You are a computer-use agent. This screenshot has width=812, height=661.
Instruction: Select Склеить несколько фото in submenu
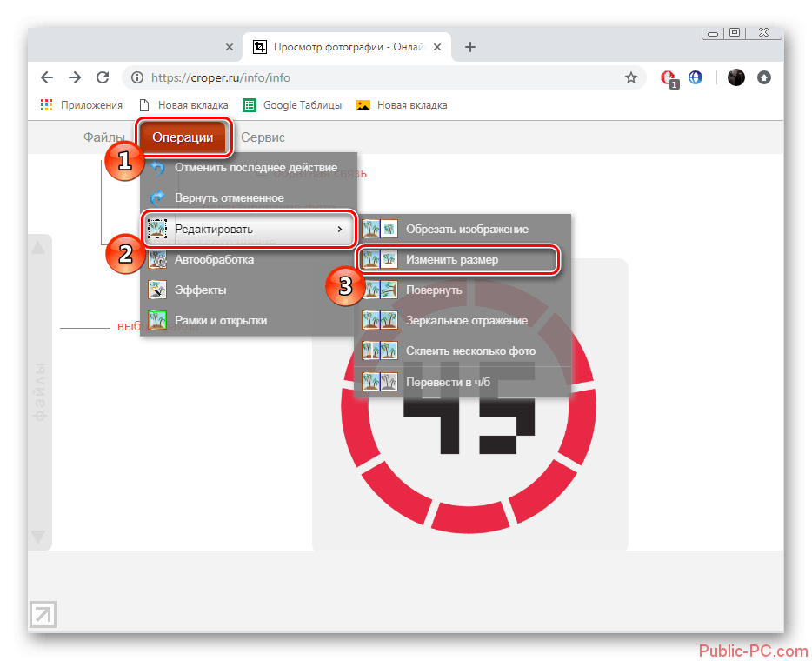[x=462, y=351]
